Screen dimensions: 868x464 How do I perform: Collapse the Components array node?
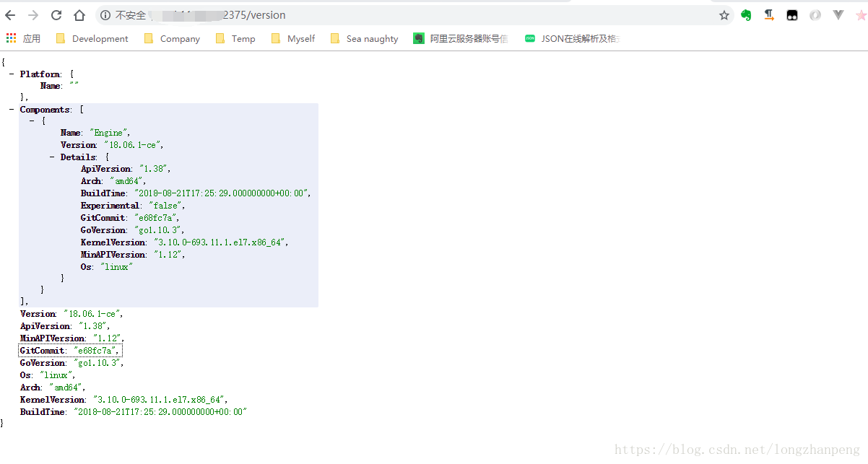click(12, 110)
